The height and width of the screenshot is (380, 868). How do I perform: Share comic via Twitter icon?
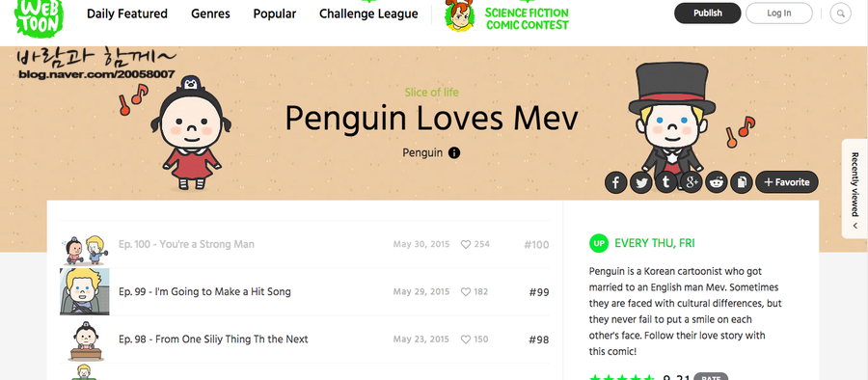[641, 182]
